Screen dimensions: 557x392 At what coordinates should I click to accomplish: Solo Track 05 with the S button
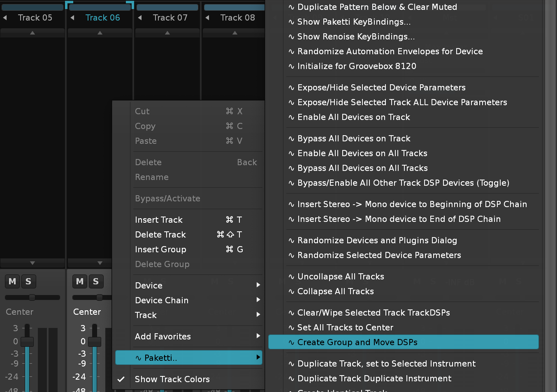(28, 281)
